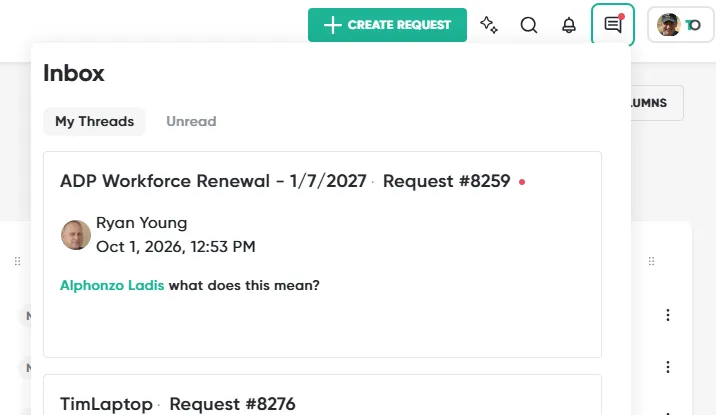
Task: Click the partially visible Columns button
Action: coord(657,103)
